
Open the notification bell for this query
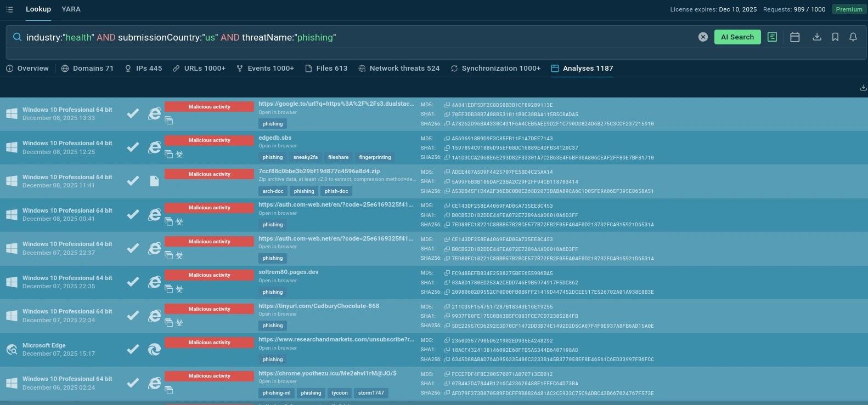pos(853,37)
